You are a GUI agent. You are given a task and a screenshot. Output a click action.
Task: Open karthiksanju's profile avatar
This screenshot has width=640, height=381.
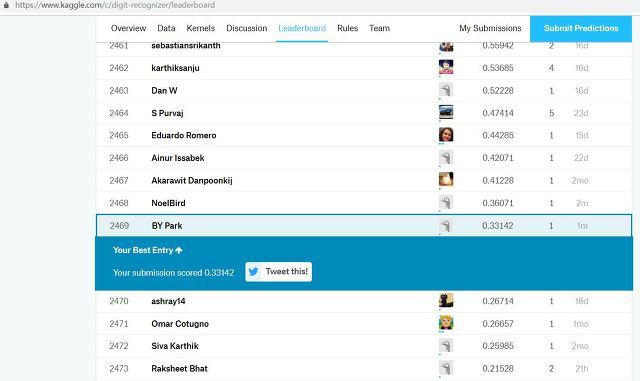[446, 67]
